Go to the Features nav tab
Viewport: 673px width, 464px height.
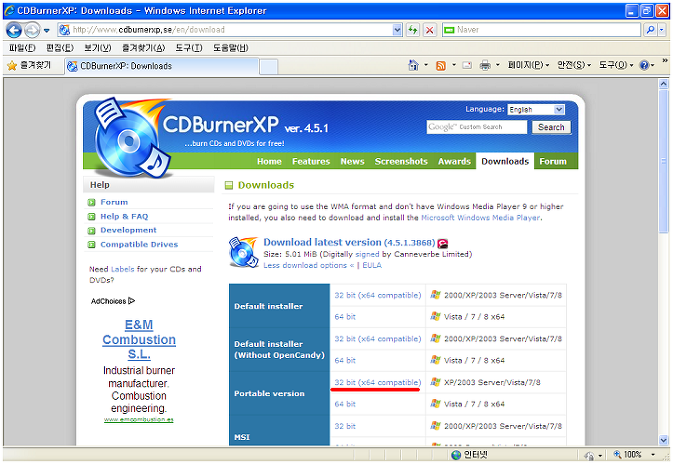tap(311, 161)
